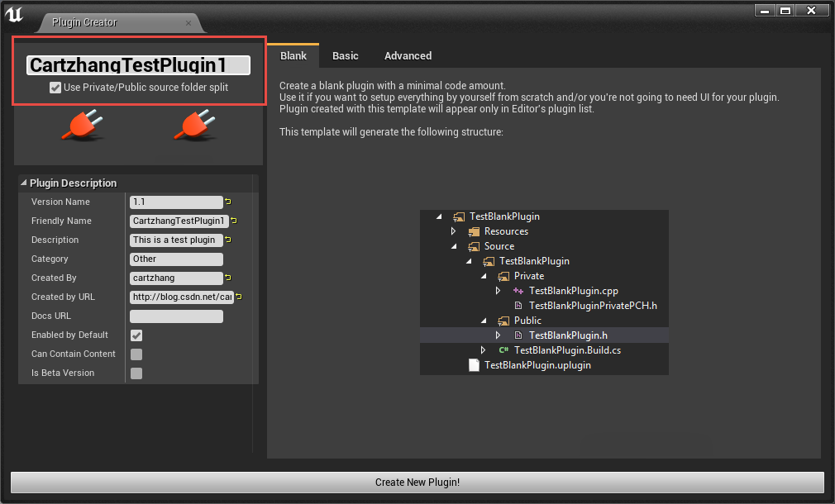Screen dimensions: 835x504
Task: Click the empty Docs URL field
Action: 176,316
